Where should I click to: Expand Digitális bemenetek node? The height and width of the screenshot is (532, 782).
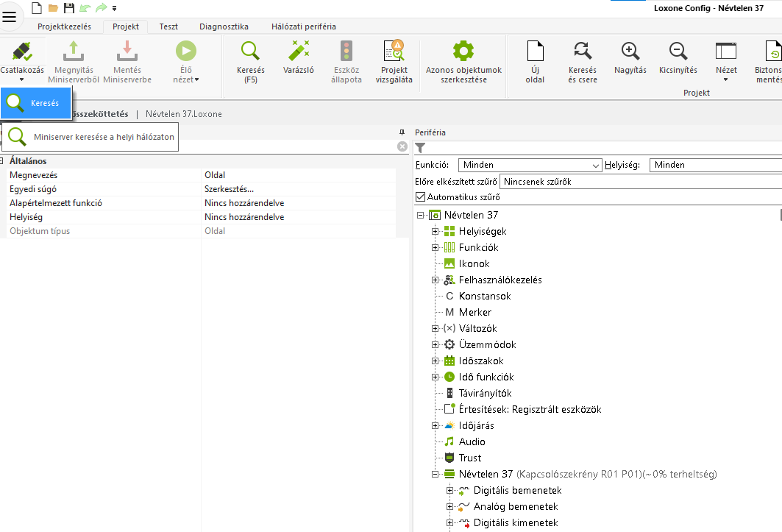point(449,491)
